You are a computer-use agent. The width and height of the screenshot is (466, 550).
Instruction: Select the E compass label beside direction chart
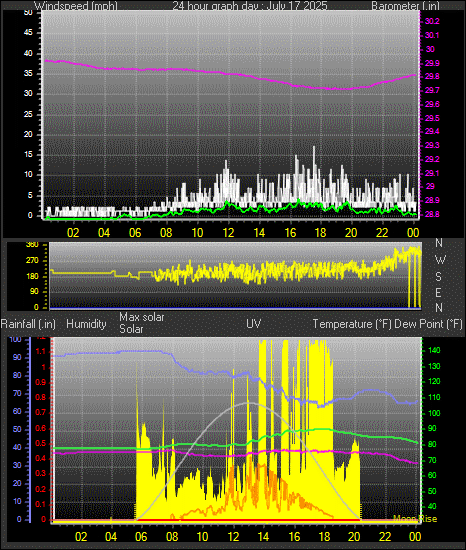coord(438,293)
